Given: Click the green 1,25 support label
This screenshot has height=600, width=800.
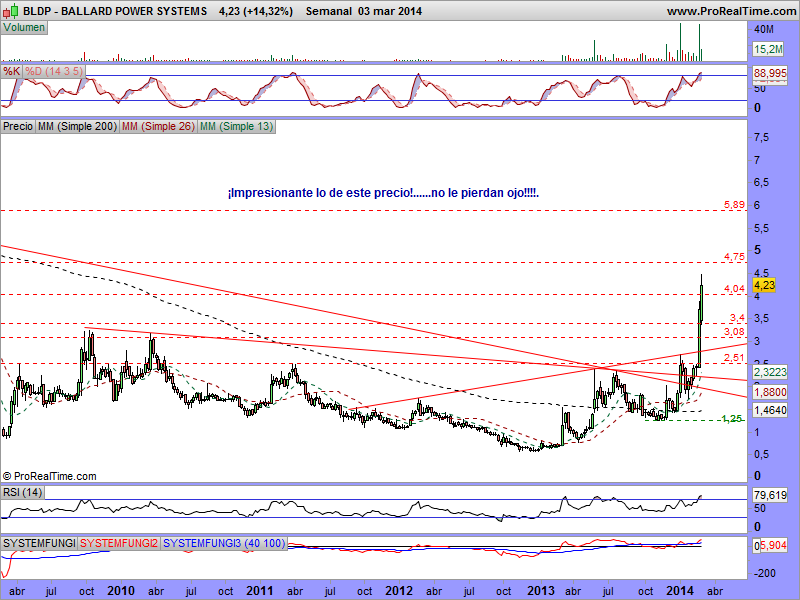Looking at the screenshot, I should (732, 419).
